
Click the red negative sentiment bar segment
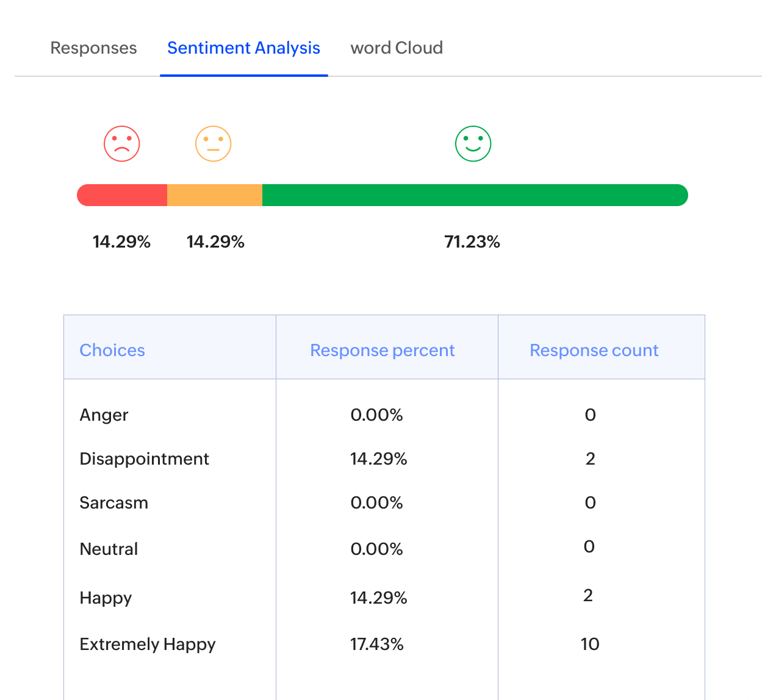coord(122,195)
